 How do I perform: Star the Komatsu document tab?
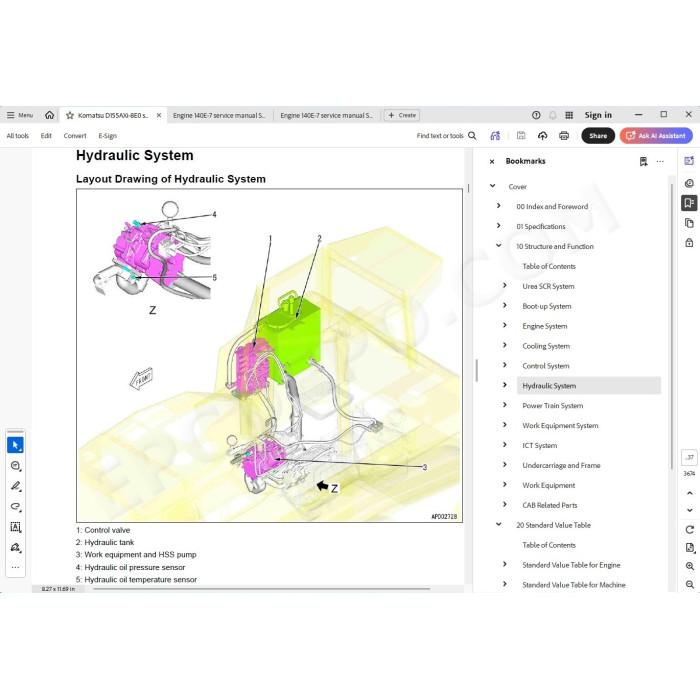70,115
